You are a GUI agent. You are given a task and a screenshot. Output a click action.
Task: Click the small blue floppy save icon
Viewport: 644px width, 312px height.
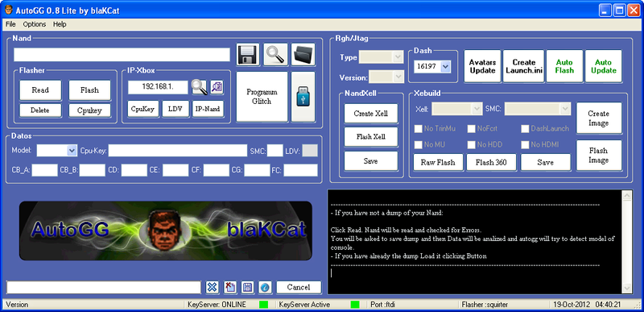pos(247,287)
